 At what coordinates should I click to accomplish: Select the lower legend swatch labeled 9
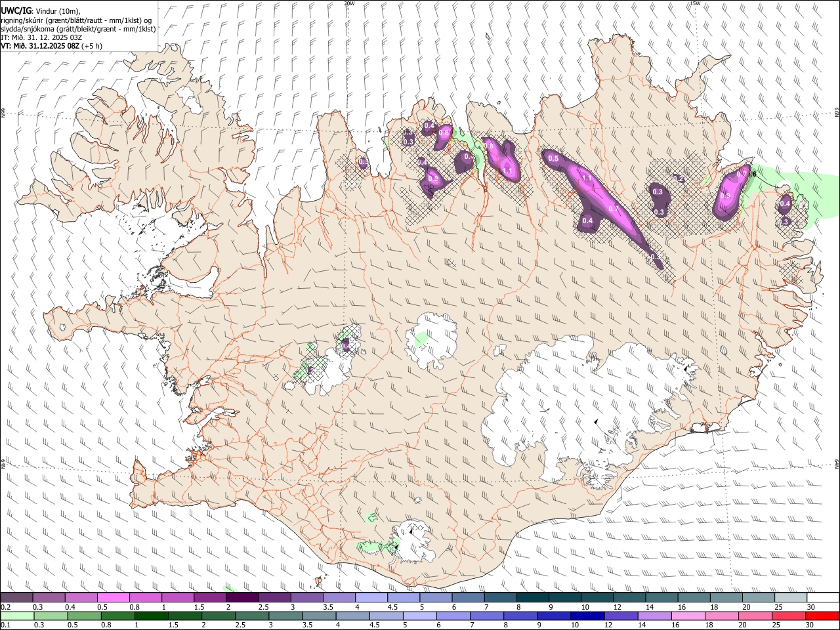(554, 616)
